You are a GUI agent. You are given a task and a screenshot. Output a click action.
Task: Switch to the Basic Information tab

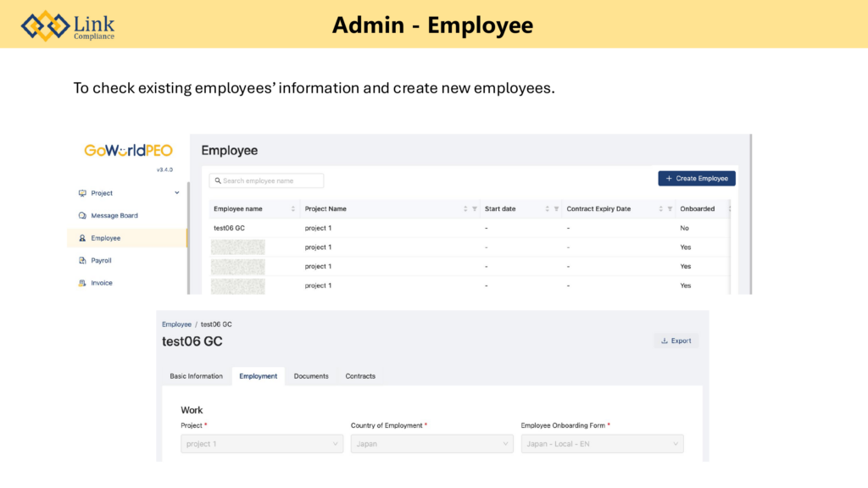[x=196, y=376]
